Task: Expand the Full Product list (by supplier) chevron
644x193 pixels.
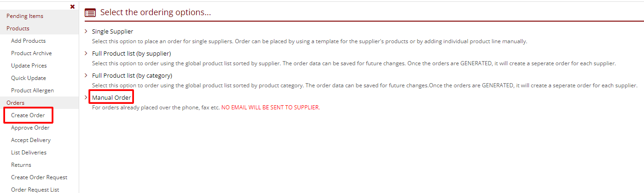Action: tap(86, 53)
